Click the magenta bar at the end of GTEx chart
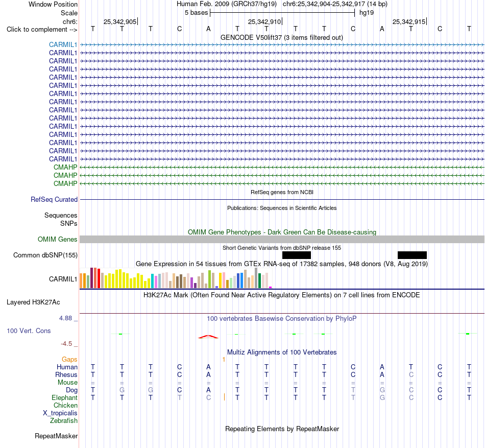This screenshot has width=485, height=448. pyautogui.click(x=271, y=288)
